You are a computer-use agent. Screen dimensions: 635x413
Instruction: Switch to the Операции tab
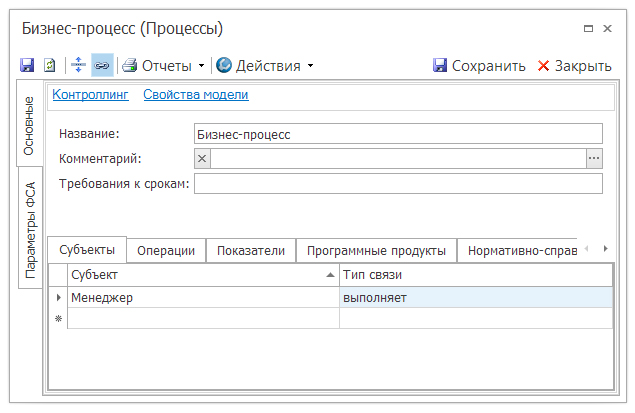[166, 251]
